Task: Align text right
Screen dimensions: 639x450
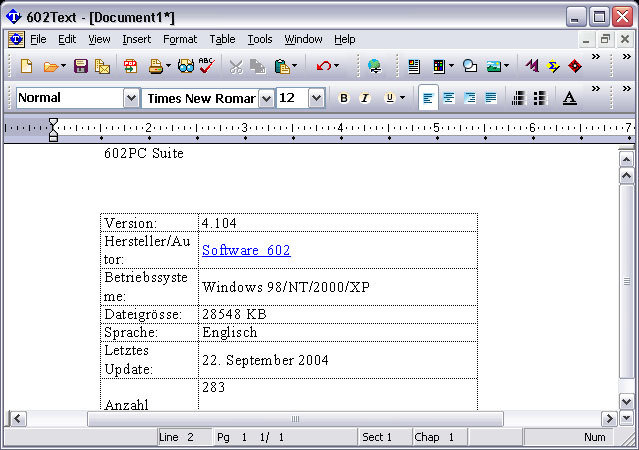Action: pos(470,98)
